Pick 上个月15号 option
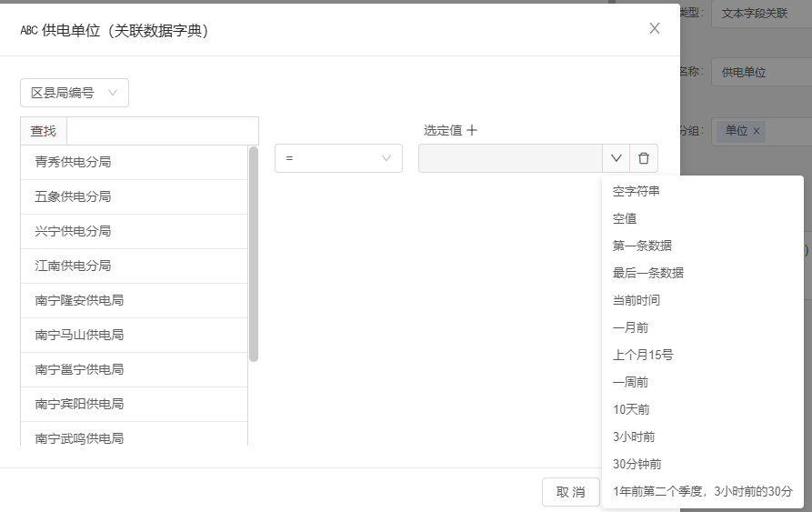 [x=643, y=355]
